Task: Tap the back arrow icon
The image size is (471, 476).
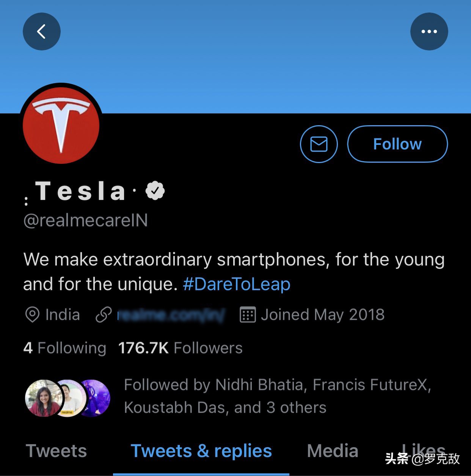Action: (x=42, y=31)
